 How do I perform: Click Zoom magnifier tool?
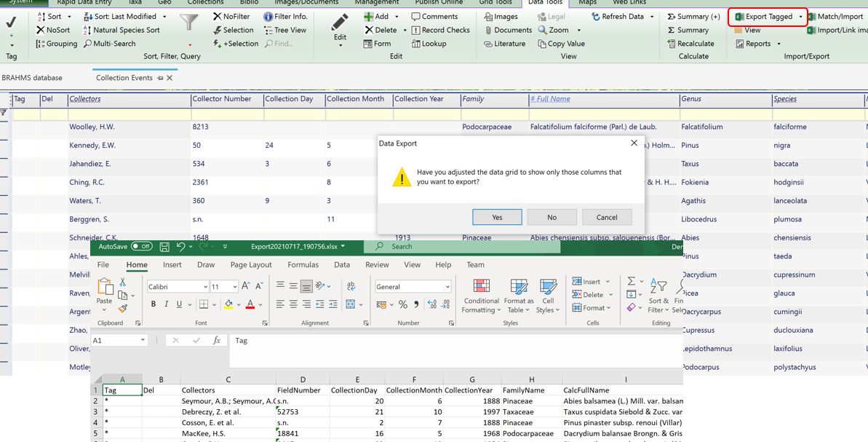tap(543, 30)
